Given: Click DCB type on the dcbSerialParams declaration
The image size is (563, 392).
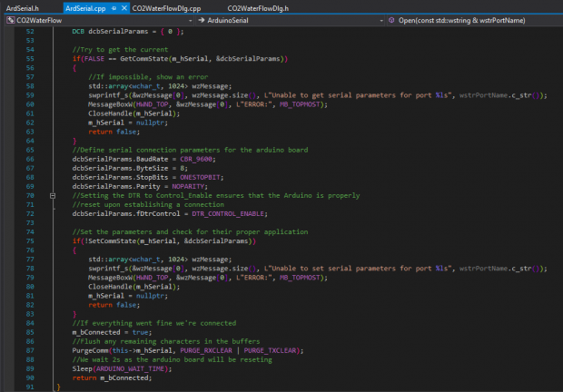Looking at the screenshot, I should (x=78, y=31).
